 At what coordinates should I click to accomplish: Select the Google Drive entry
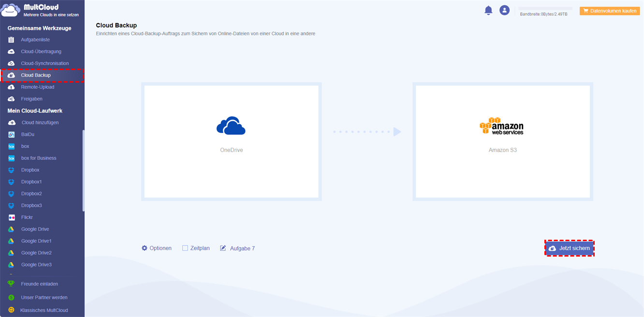coord(35,229)
